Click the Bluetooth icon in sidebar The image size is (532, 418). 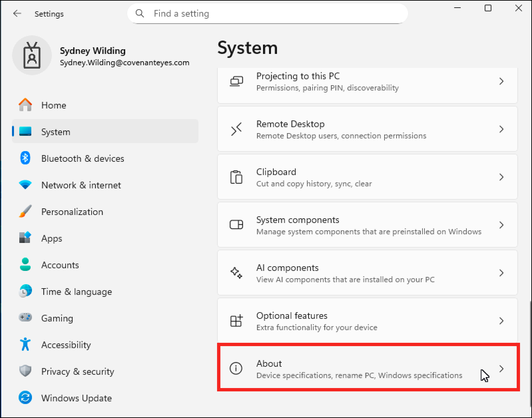[25, 158]
